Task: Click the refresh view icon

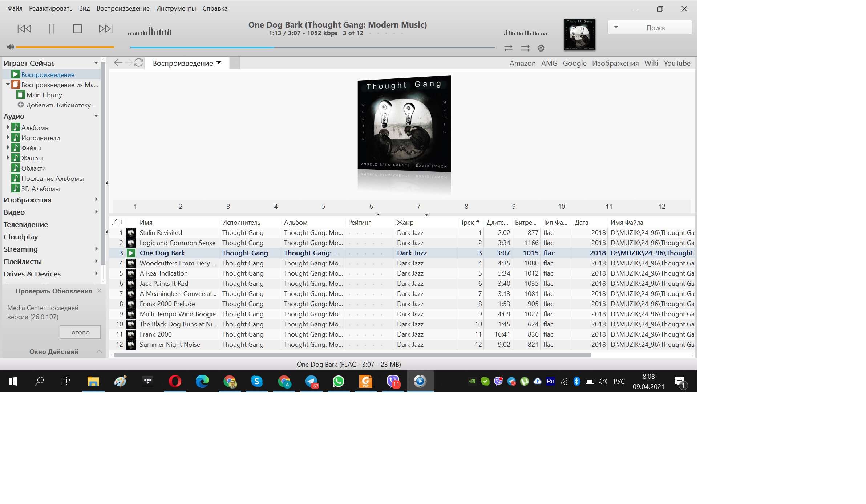Action: (x=138, y=63)
